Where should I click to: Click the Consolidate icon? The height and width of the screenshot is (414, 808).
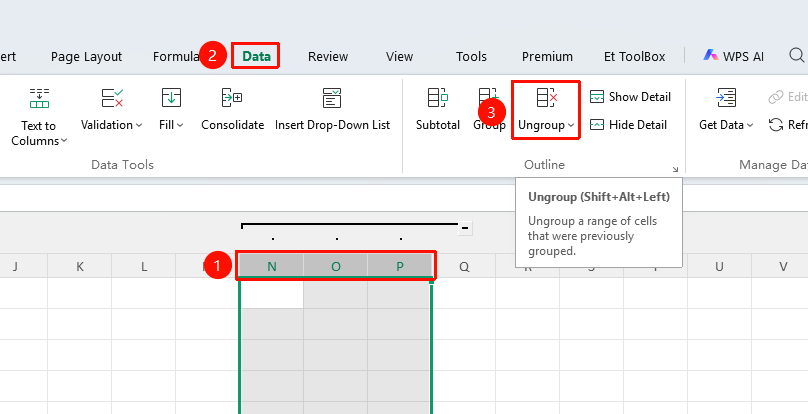(232, 97)
